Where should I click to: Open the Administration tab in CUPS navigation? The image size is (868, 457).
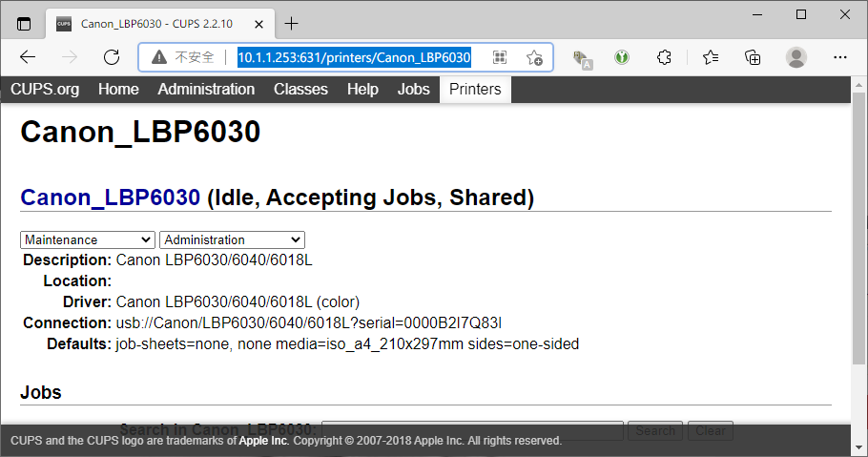[x=206, y=90]
